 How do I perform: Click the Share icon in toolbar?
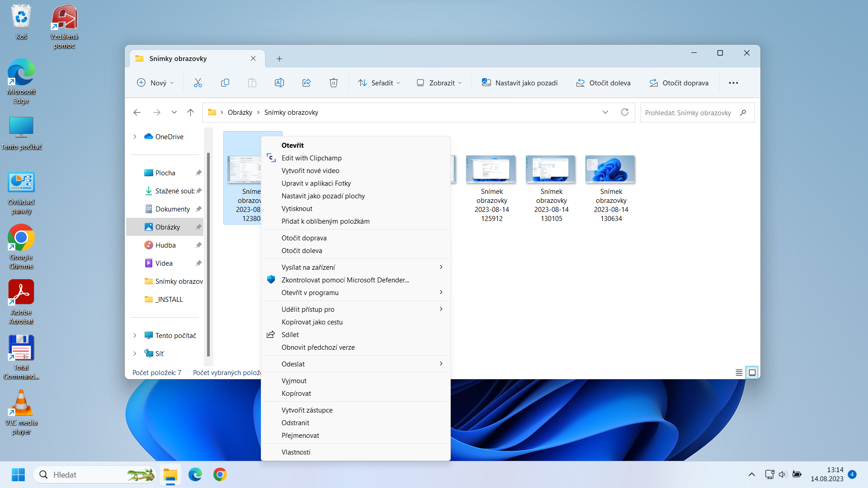[x=307, y=83]
